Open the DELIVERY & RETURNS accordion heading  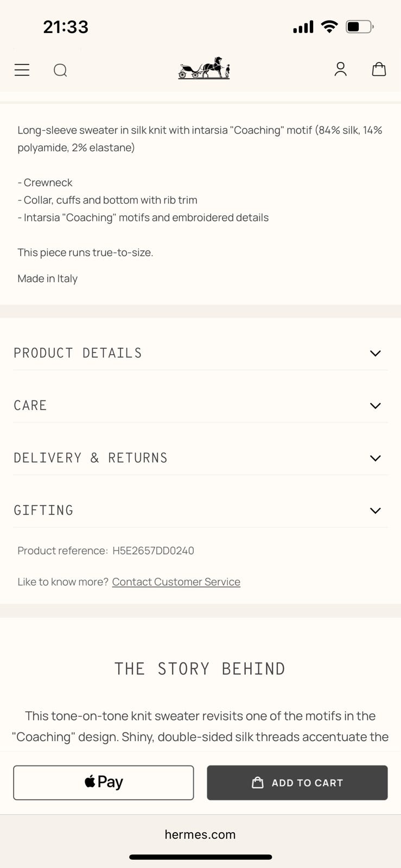(91, 458)
